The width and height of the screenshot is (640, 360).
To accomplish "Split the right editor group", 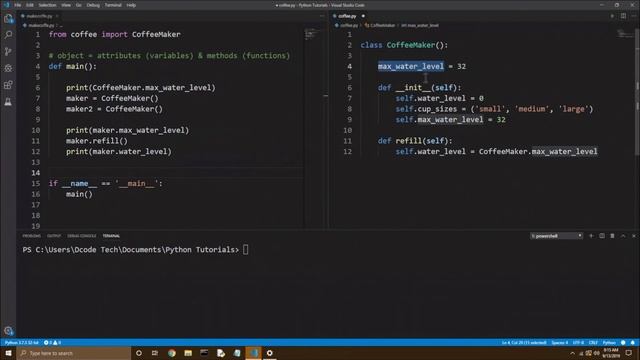I will (x=623, y=16).
